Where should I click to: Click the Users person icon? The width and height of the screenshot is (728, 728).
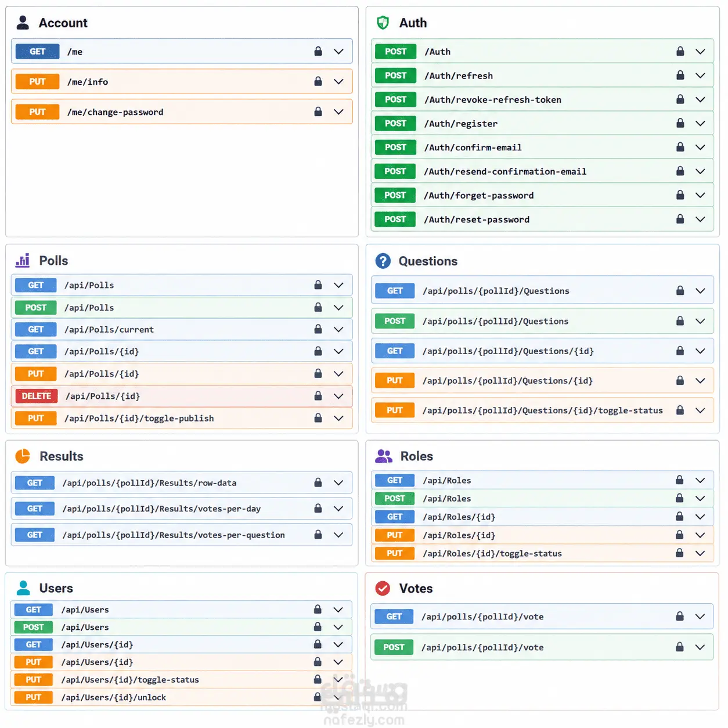[23, 588]
